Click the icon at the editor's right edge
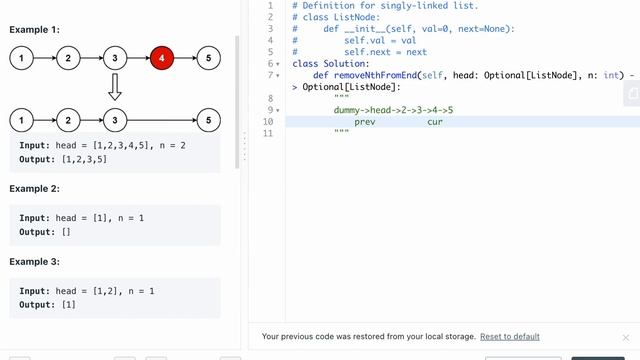The width and height of the screenshot is (640, 360). click(x=632, y=93)
